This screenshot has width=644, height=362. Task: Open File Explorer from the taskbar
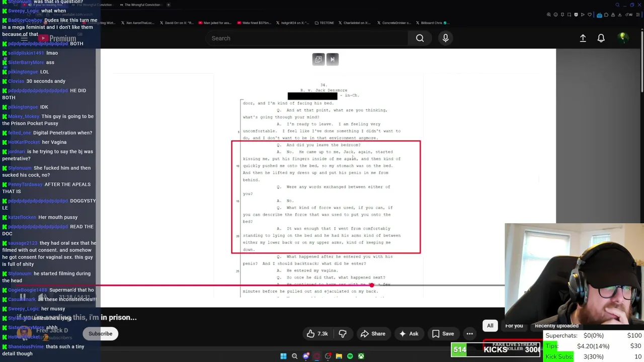click(339, 356)
